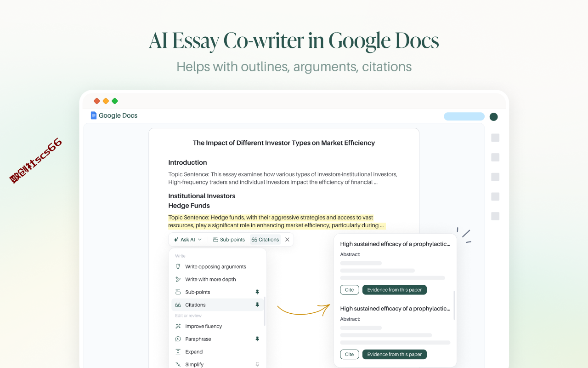588x368 pixels.
Task: Select Expand menu item
Action: (x=218, y=352)
